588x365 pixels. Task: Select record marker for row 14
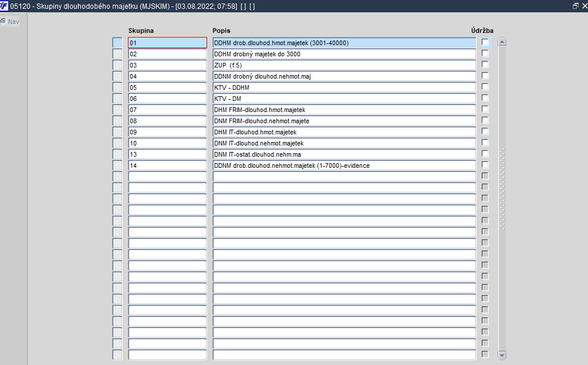[x=117, y=165]
